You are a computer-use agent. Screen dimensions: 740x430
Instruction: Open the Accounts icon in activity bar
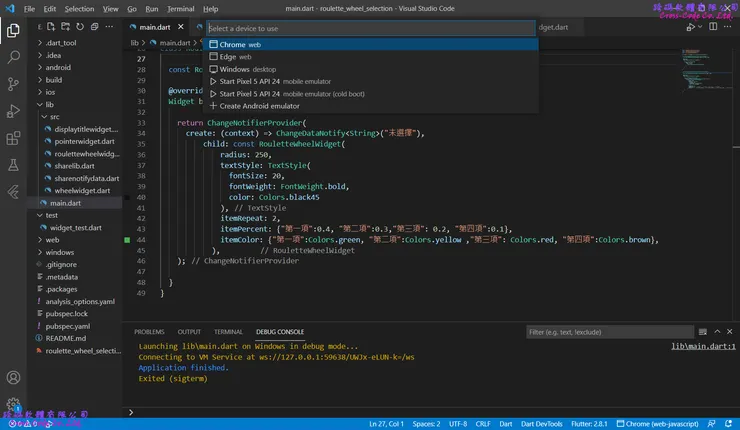pyautogui.click(x=13, y=378)
